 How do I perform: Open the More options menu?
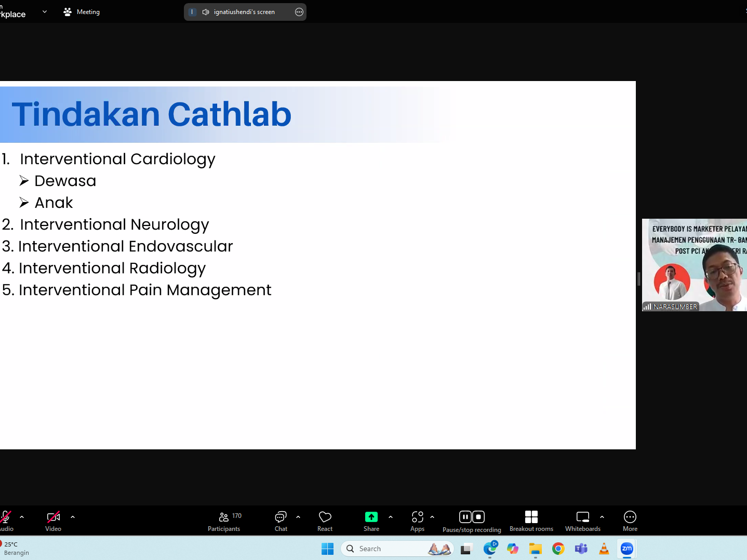point(630,521)
